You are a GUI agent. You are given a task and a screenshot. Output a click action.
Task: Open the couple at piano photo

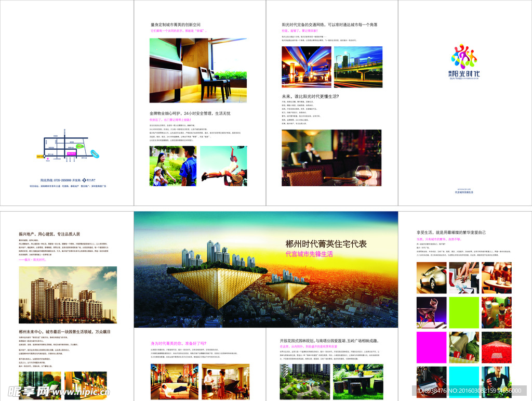pos(225,382)
